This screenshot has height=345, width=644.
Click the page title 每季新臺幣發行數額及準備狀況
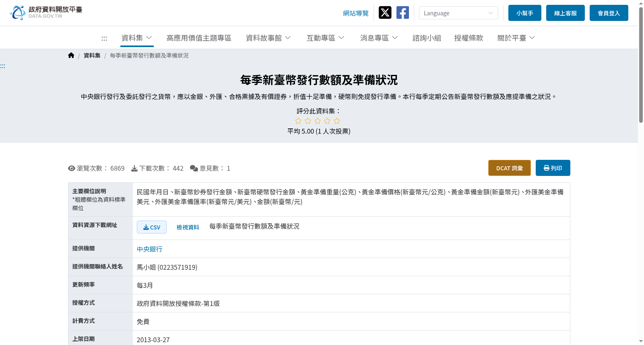(x=319, y=80)
